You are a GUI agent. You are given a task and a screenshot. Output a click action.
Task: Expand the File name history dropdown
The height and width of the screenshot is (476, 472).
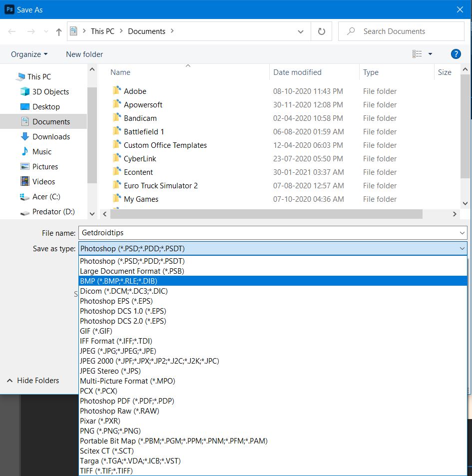click(x=463, y=233)
